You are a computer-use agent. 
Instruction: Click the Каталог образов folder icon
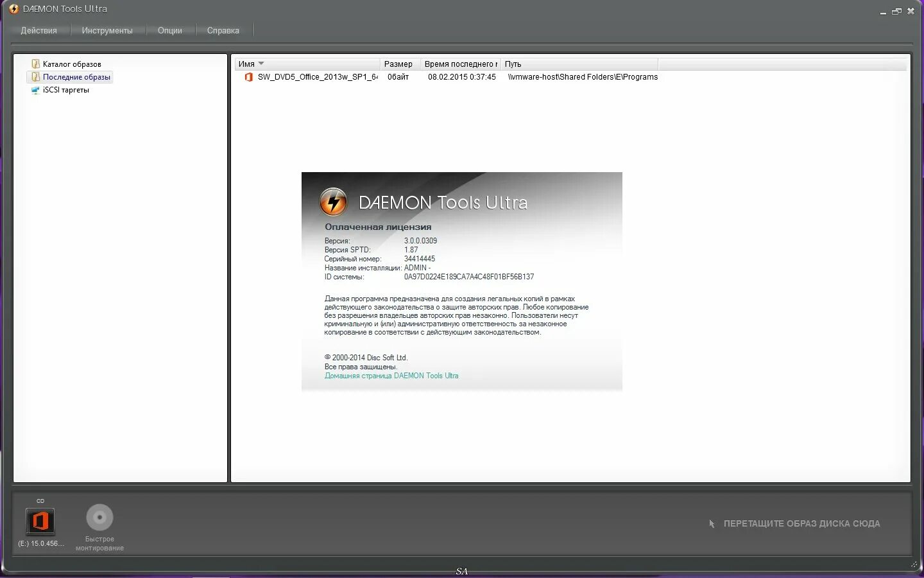tap(35, 64)
